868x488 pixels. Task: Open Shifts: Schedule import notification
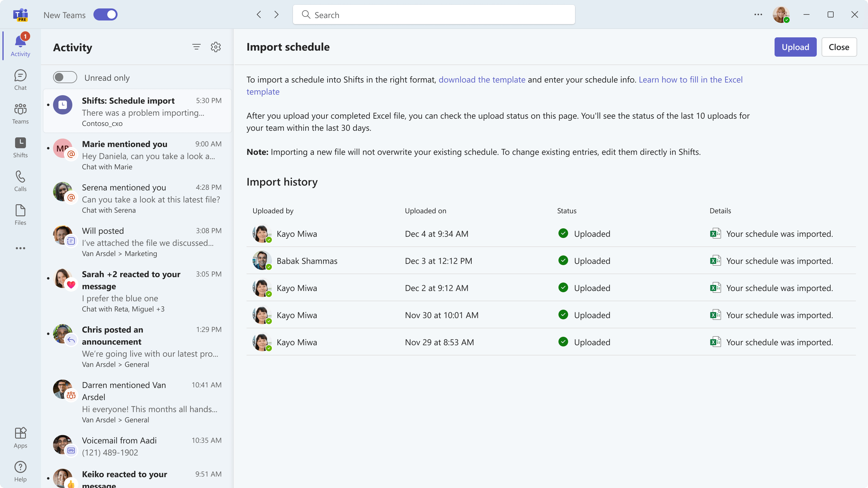pos(137,111)
